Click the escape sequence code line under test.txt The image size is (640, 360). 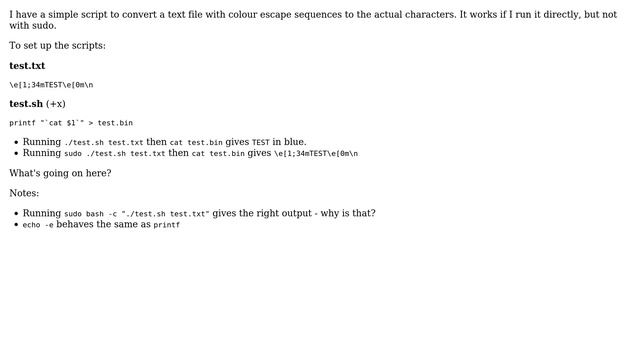(x=51, y=85)
